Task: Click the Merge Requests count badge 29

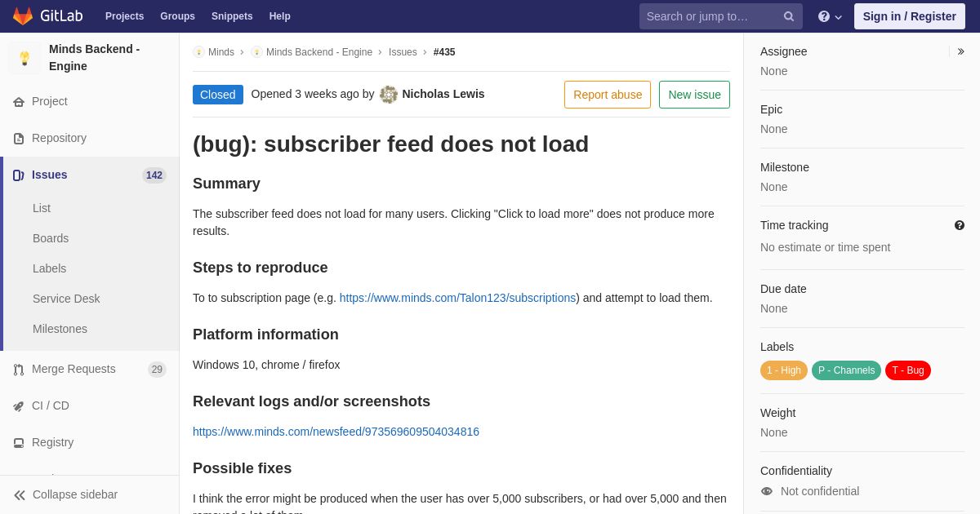Action: click(157, 370)
